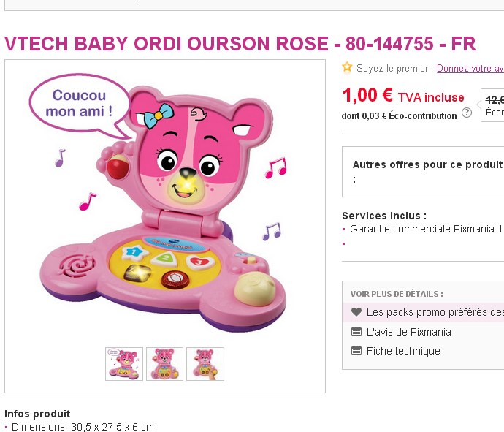Click the list icon beside Fiche technique

click(x=356, y=351)
